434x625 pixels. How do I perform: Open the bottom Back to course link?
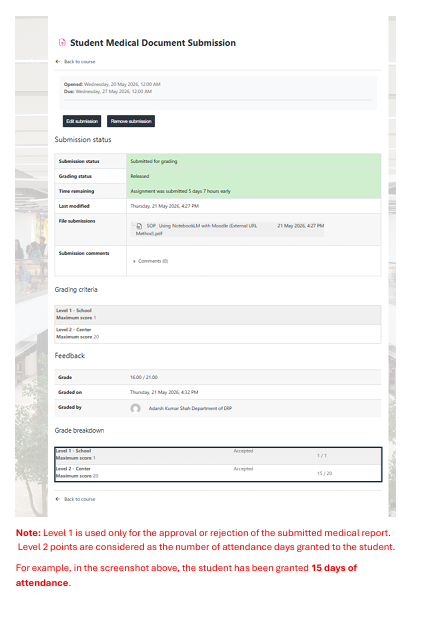pos(80,499)
